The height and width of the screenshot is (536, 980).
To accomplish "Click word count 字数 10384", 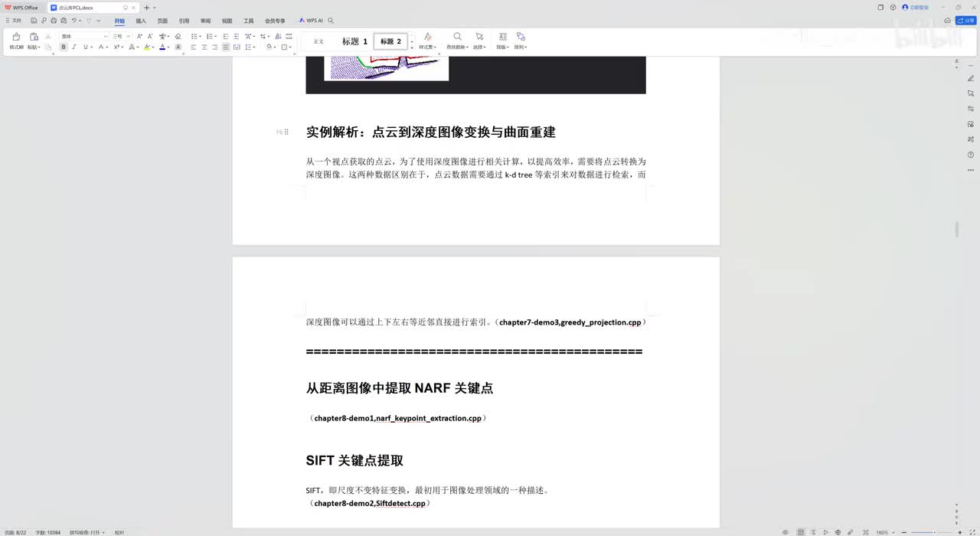I will 47,532.
